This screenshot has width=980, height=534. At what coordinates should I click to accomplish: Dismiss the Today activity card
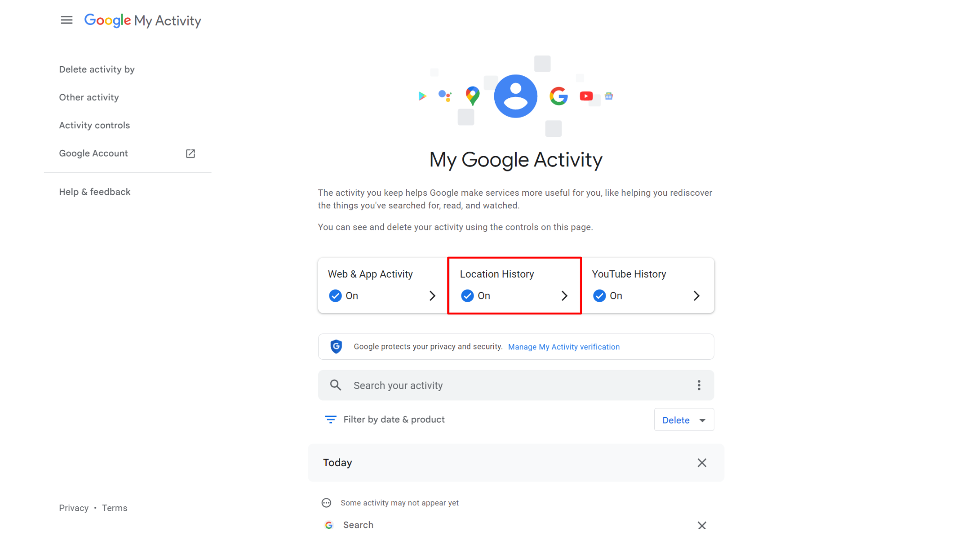click(702, 462)
